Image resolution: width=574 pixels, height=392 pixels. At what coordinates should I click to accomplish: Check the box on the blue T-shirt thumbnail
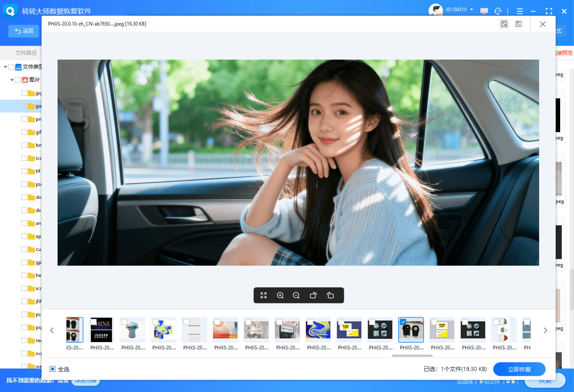coord(124,322)
